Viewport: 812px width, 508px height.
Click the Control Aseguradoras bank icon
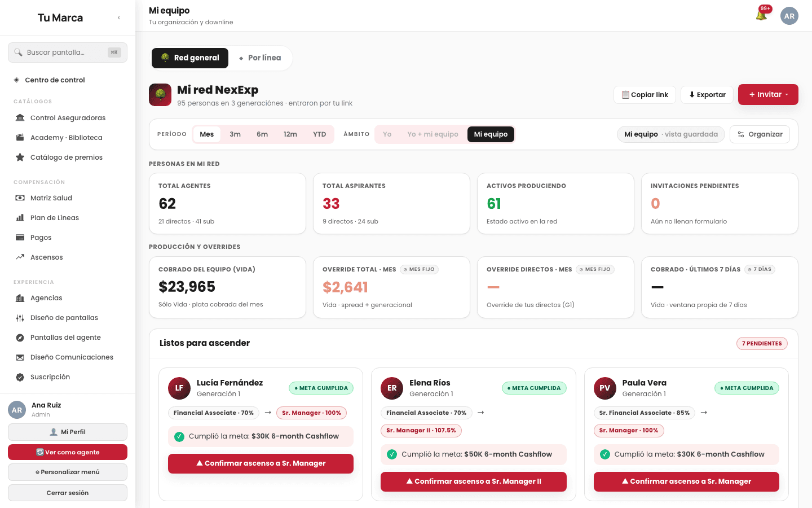tap(20, 118)
